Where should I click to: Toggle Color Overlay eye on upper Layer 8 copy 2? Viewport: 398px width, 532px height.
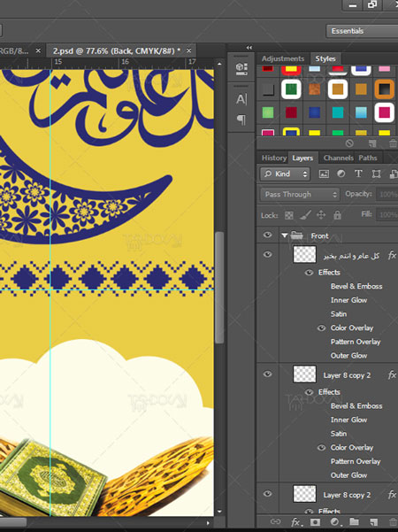[321, 448]
